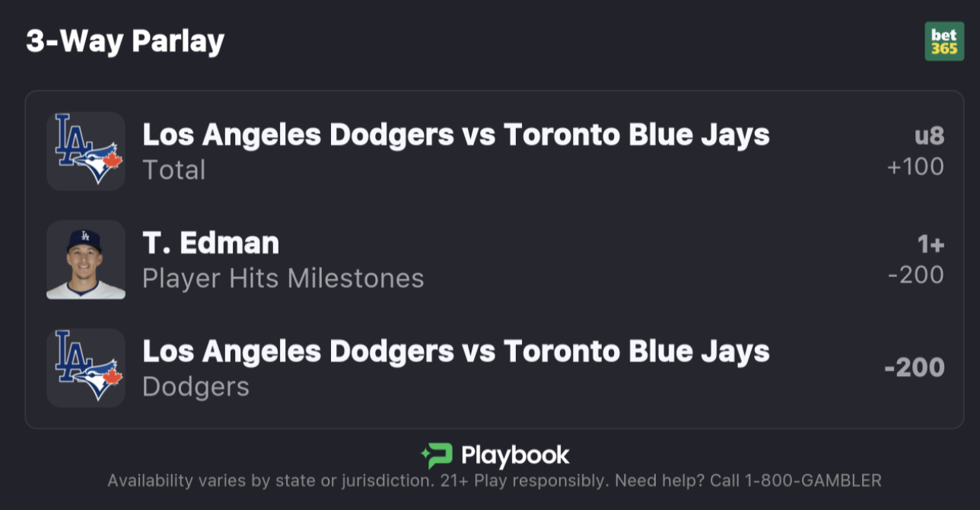Click the team logos icon on the Dodgers moneyline leg
Image resolution: width=980 pixels, height=510 pixels.
coord(86,368)
